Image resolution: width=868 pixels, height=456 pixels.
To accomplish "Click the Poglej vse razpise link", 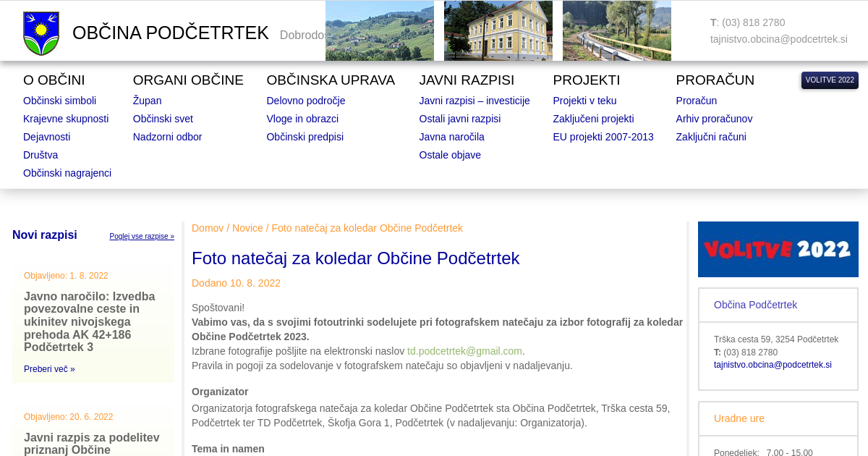I will pos(142,237).
